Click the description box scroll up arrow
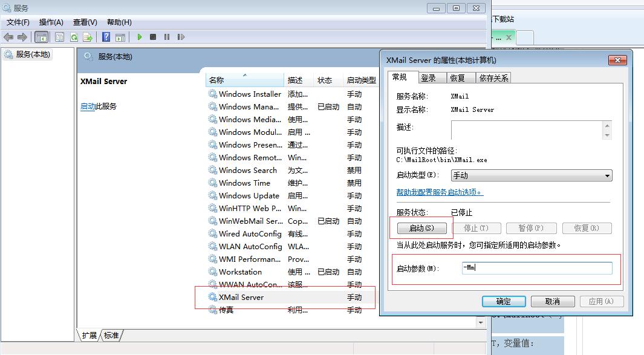 pyautogui.click(x=607, y=126)
